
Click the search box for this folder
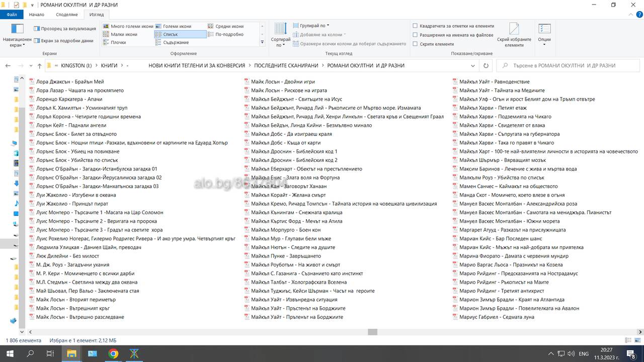[x=568, y=65]
